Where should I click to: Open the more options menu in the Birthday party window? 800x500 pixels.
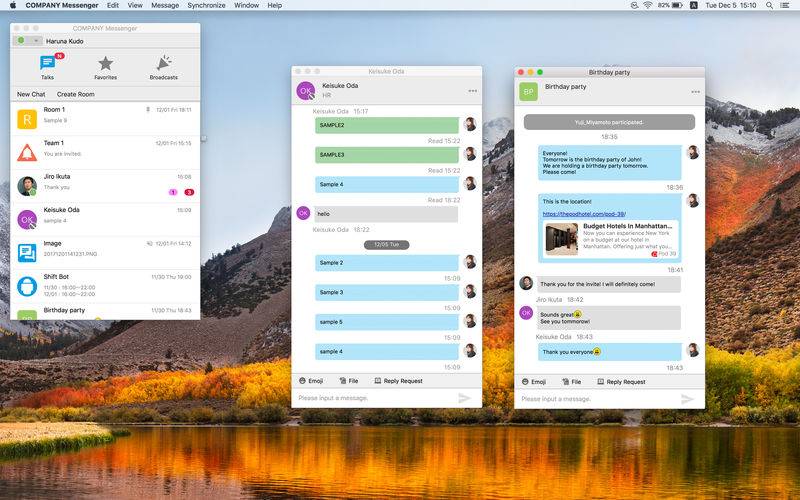click(695, 92)
